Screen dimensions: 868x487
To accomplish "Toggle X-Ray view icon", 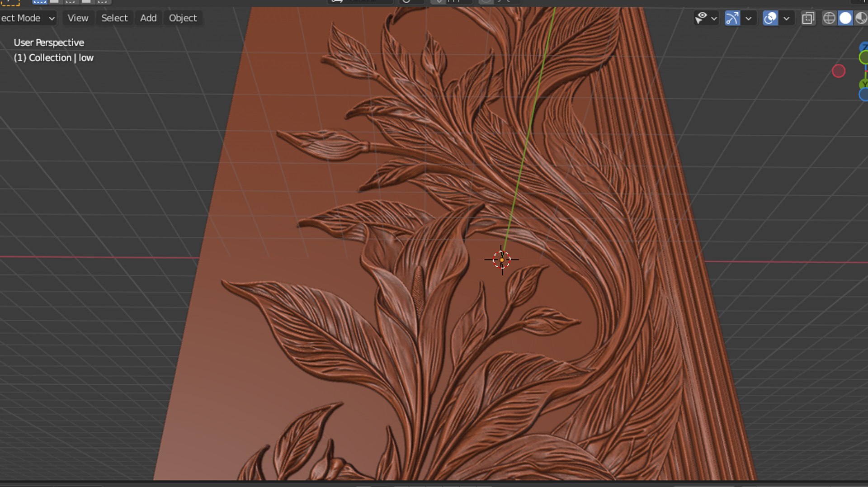I will point(808,18).
